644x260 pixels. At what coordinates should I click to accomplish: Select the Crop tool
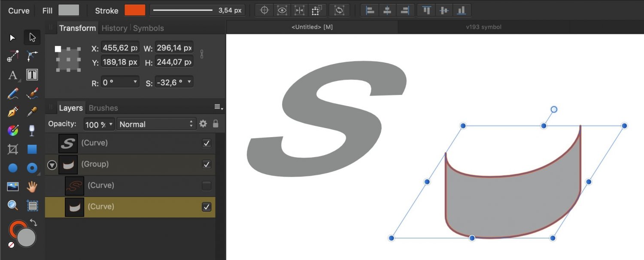coord(13,149)
